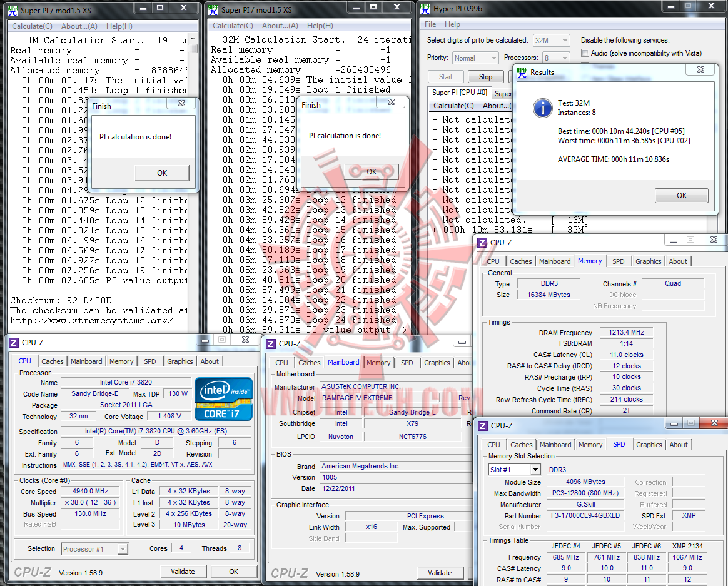Image resolution: width=728 pixels, height=586 pixels.
Task: Open About tab in CPU-Z Memory window
Action: point(678,261)
